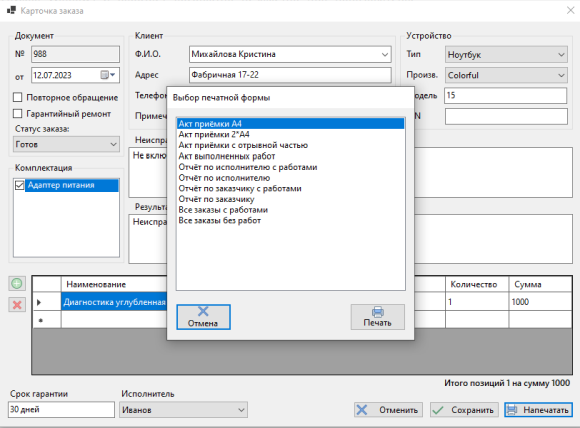Select Акт выполненных работ in list

coord(227,156)
